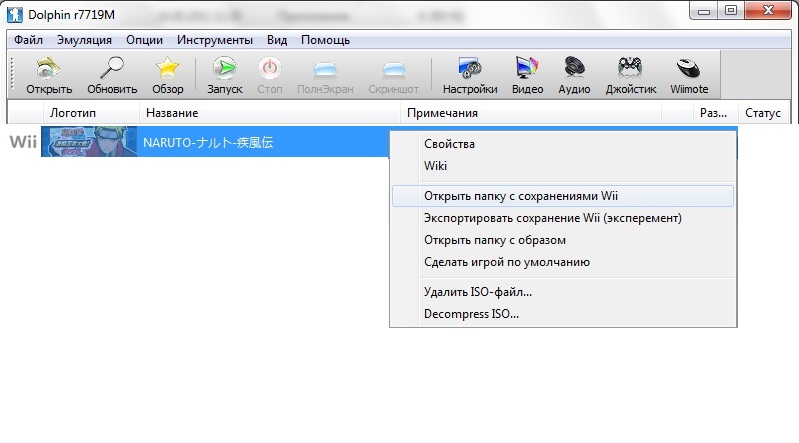
Task: Open Настройки gear icon
Action: [x=470, y=68]
